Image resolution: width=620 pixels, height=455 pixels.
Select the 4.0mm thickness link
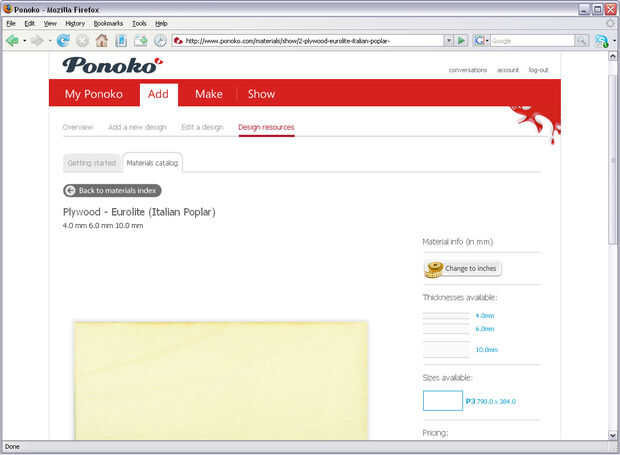point(485,315)
